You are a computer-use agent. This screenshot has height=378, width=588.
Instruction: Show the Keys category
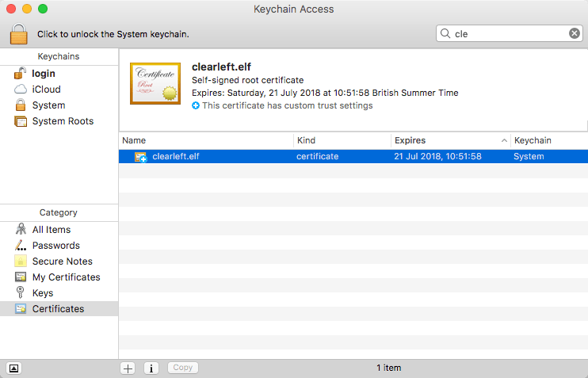tap(59, 293)
